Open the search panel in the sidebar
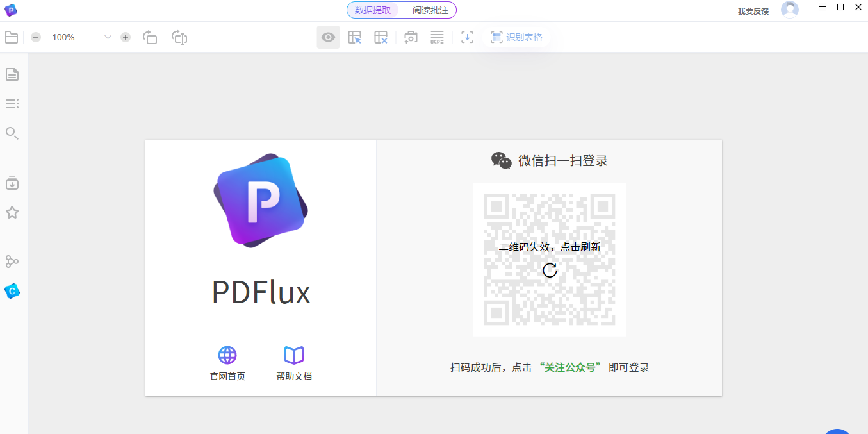868x434 pixels. click(x=12, y=133)
